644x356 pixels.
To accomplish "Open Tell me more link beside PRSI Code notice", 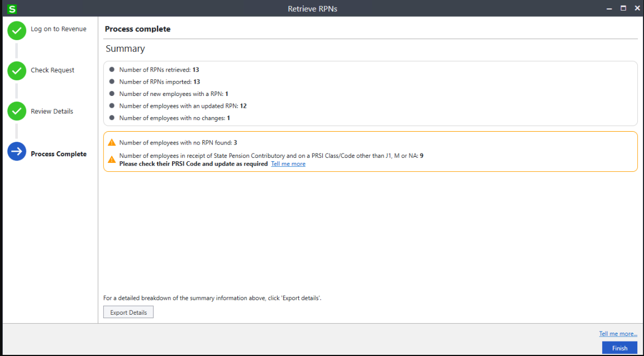I will (288, 164).
